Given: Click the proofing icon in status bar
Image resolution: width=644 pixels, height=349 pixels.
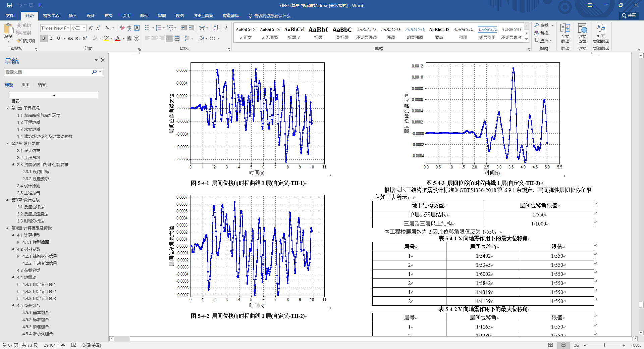Looking at the screenshot, I should click(x=74, y=345).
